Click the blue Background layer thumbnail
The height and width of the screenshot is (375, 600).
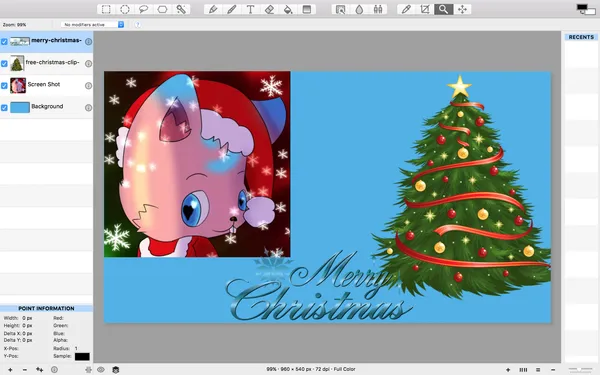click(x=20, y=108)
